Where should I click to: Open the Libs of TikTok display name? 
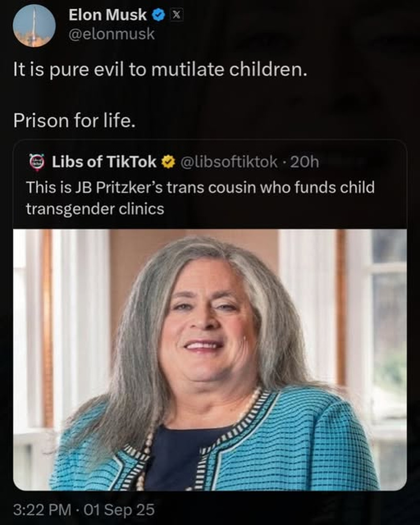click(x=104, y=162)
